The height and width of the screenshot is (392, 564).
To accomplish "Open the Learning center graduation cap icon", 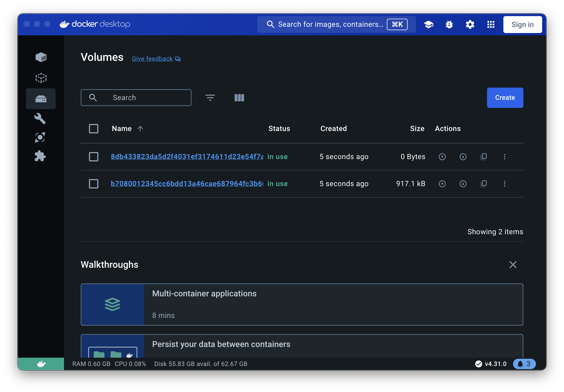I will click(x=428, y=24).
